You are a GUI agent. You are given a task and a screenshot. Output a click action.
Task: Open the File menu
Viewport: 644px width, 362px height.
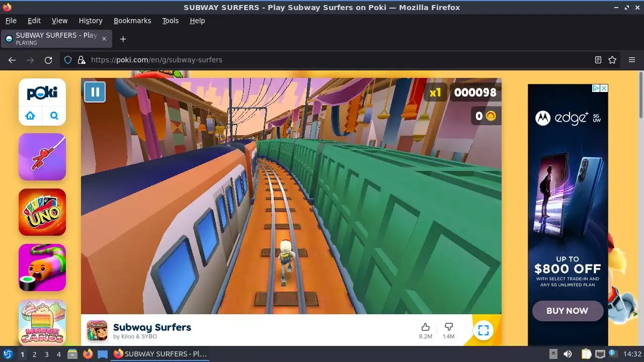[11, 21]
